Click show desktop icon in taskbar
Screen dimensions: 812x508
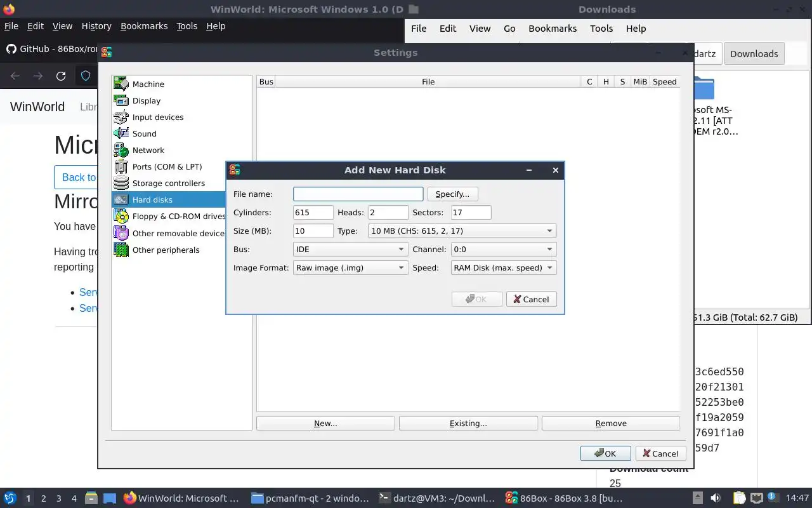[109, 498]
